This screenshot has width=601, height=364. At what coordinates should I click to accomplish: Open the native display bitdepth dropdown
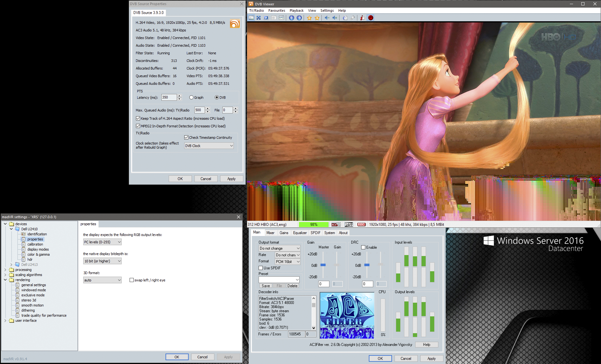[102, 261]
